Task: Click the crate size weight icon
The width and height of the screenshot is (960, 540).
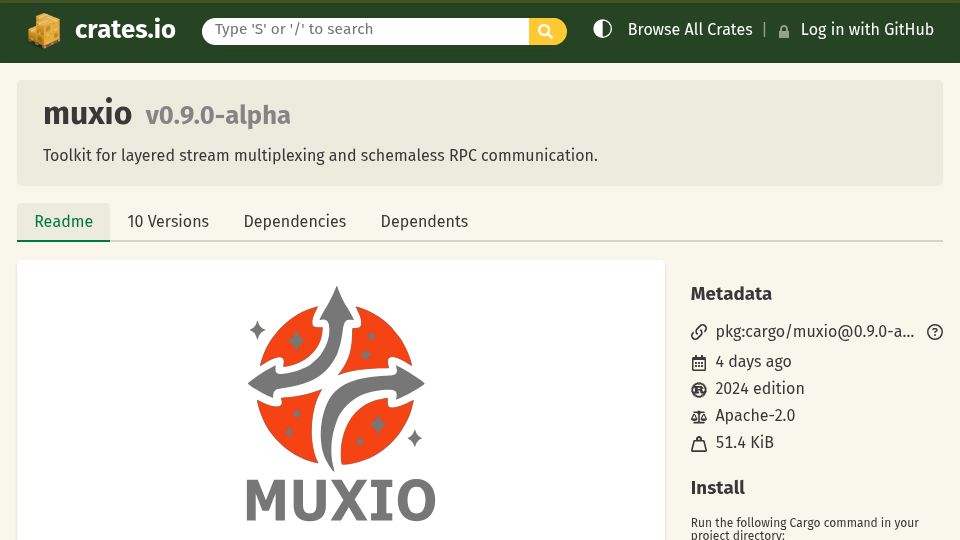Action: pyautogui.click(x=699, y=444)
